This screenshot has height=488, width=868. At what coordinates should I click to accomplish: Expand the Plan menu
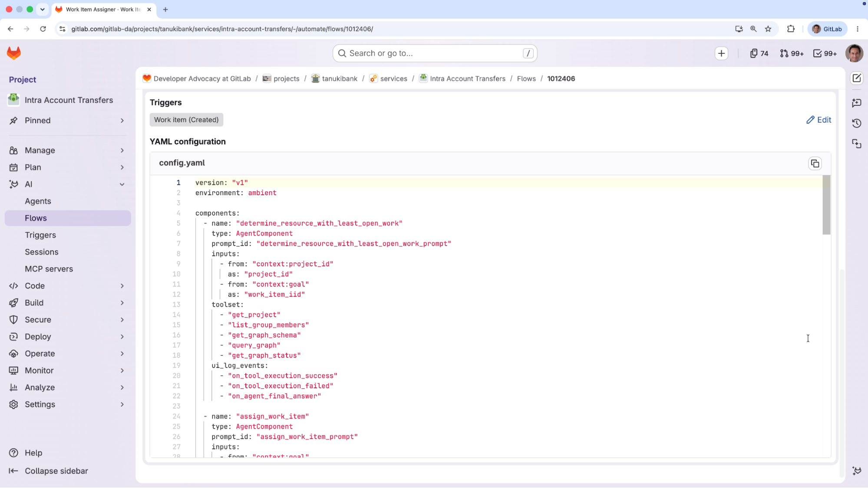(x=67, y=167)
